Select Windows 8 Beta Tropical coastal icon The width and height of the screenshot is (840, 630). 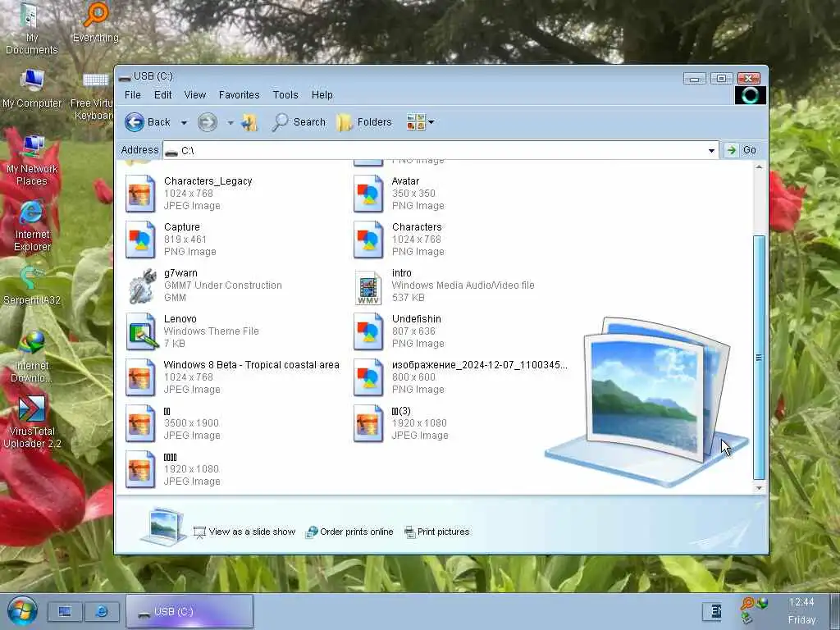(x=140, y=377)
